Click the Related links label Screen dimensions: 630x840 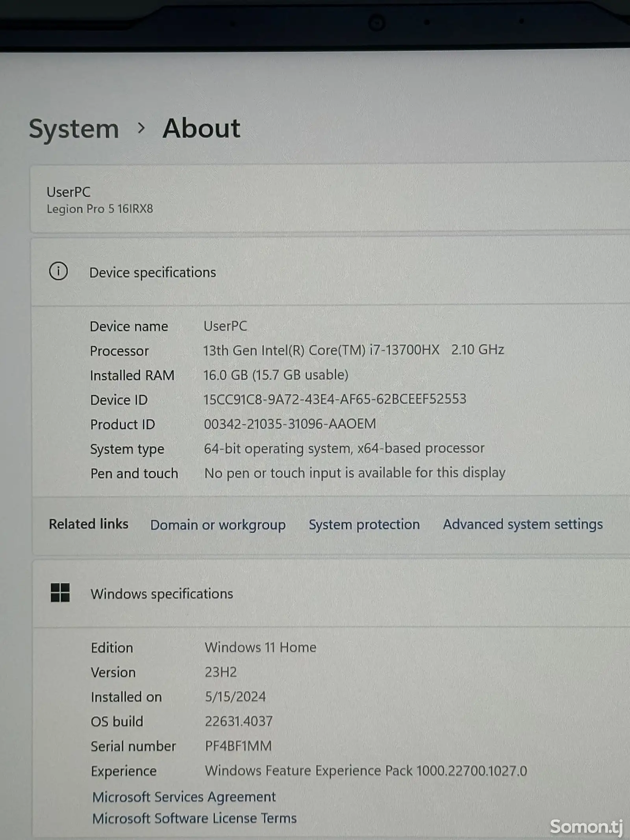click(x=89, y=524)
